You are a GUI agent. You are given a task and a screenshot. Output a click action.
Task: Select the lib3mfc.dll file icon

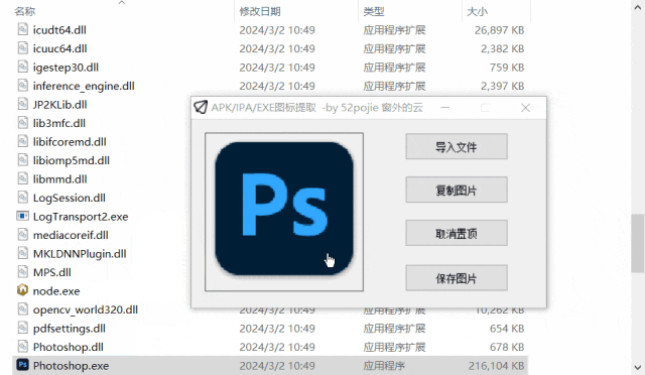[23, 123]
